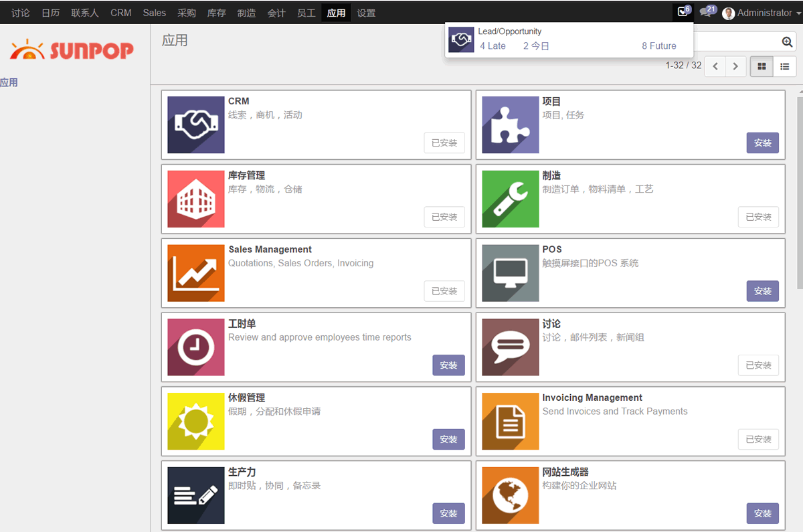
Task: Open the 讨论 menu
Action: [x=21, y=13]
